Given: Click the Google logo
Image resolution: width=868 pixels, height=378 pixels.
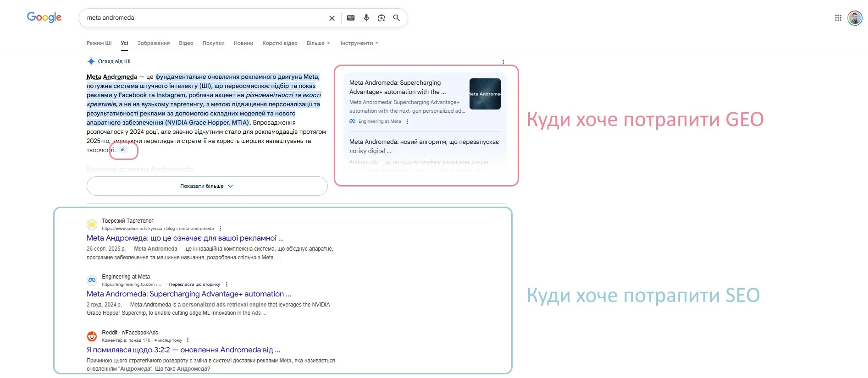Looking at the screenshot, I should 44,17.
